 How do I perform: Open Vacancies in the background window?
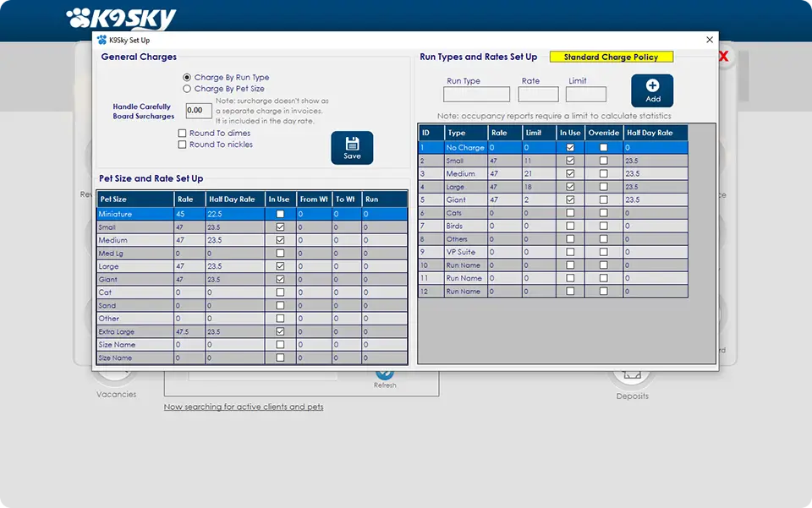pyautogui.click(x=116, y=383)
